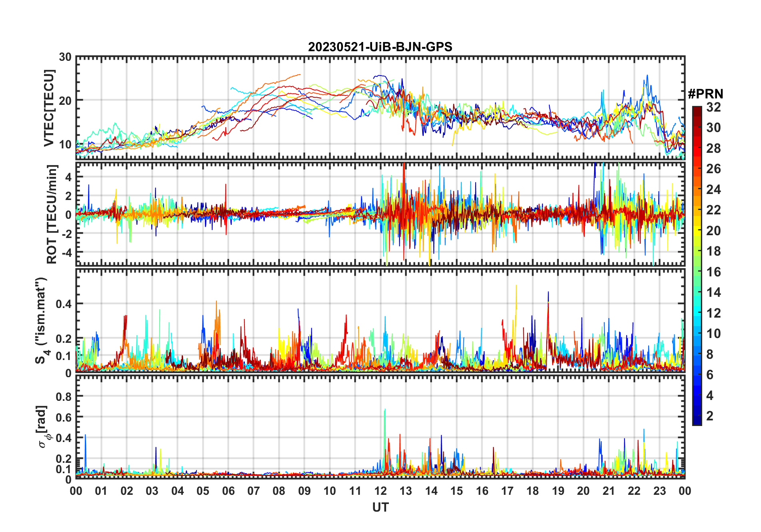The height and width of the screenshot is (532, 761).
Task: Click the 30 tick on the VTEC axis
Action: pyautogui.click(x=65, y=57)
